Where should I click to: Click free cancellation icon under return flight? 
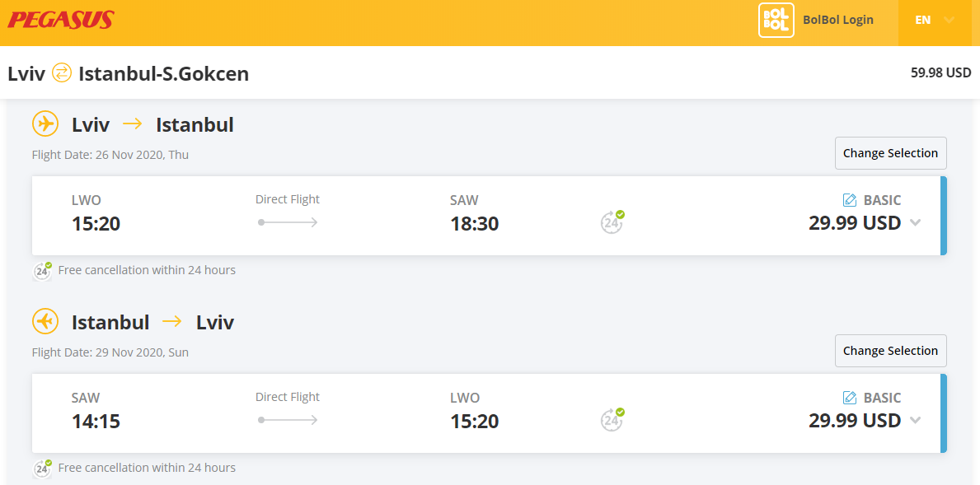coord(43,469)
